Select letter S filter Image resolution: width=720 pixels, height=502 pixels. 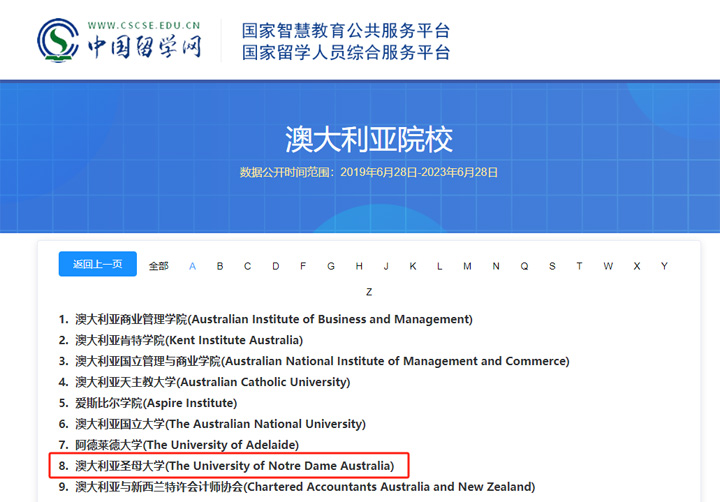(x=552, y=266)
